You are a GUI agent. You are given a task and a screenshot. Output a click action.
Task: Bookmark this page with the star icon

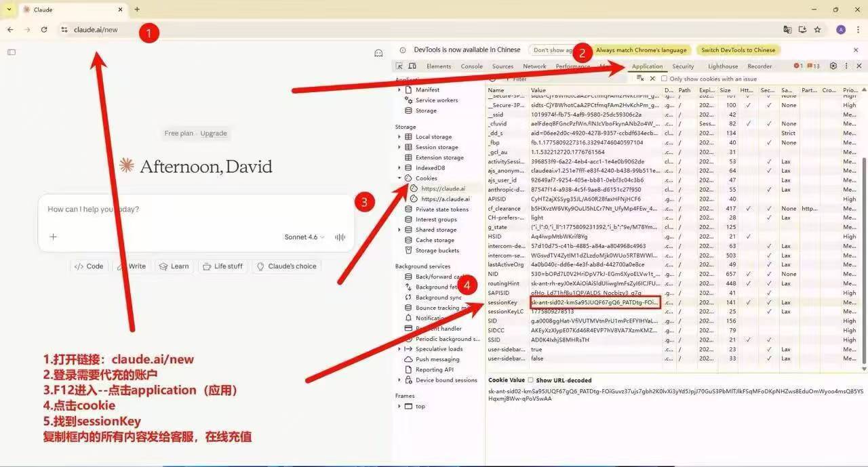(818, 30)
